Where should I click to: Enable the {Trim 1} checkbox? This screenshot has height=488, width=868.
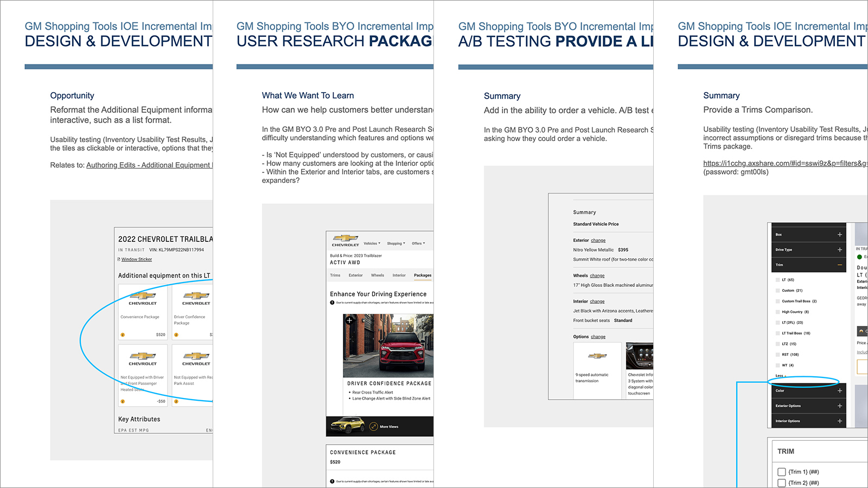[782, 472]
